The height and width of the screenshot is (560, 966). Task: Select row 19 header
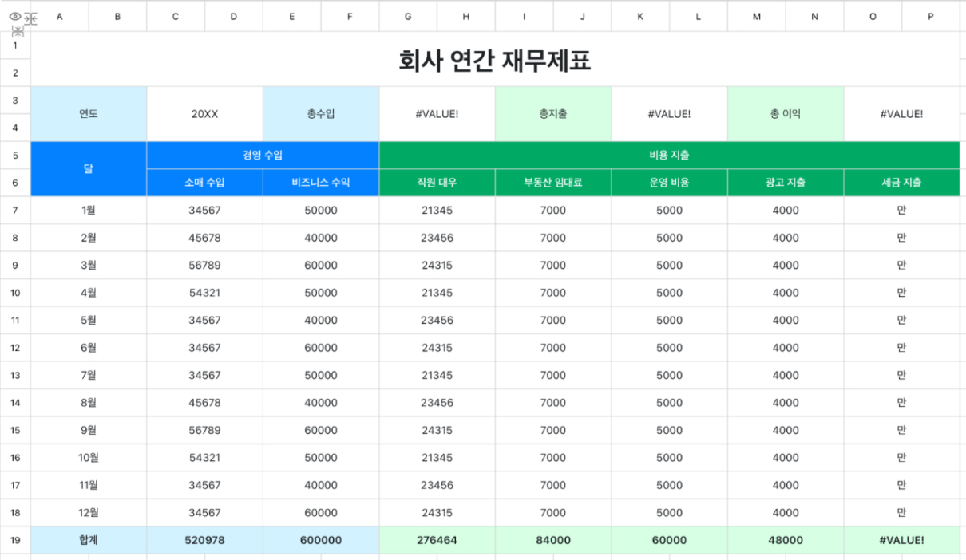tap(15, 540)
